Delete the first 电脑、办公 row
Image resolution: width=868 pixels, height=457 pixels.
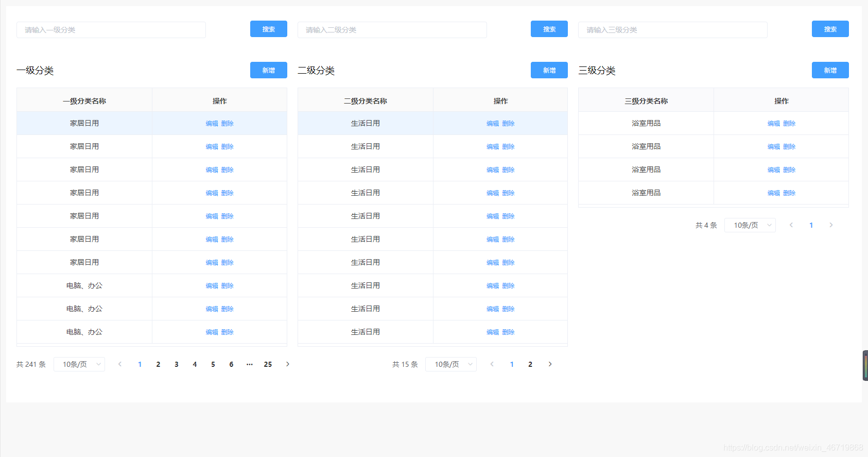228,286
